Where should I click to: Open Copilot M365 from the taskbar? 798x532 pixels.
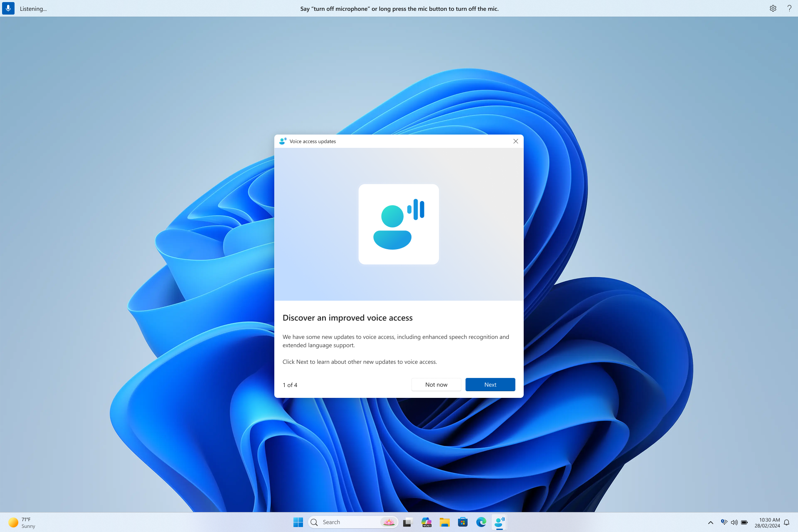click(x=426, y=522)
